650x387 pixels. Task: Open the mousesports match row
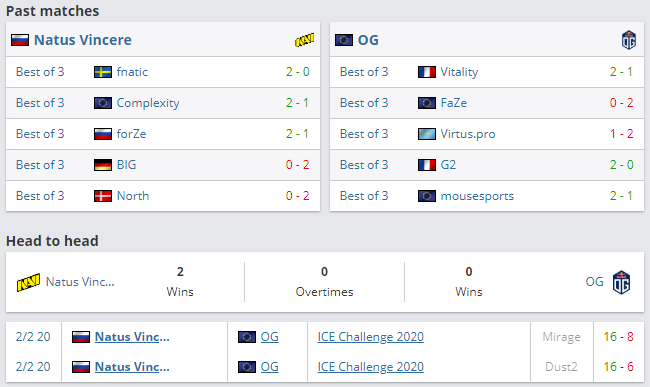point(487,196)
